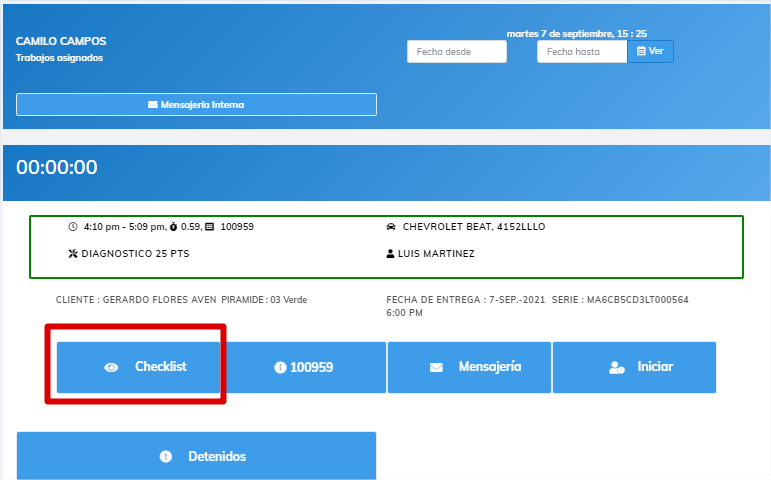The image size is (771, 480).
Task: Click the car icon beside CHEVROLET BEAT
Action: click(391, 227)
